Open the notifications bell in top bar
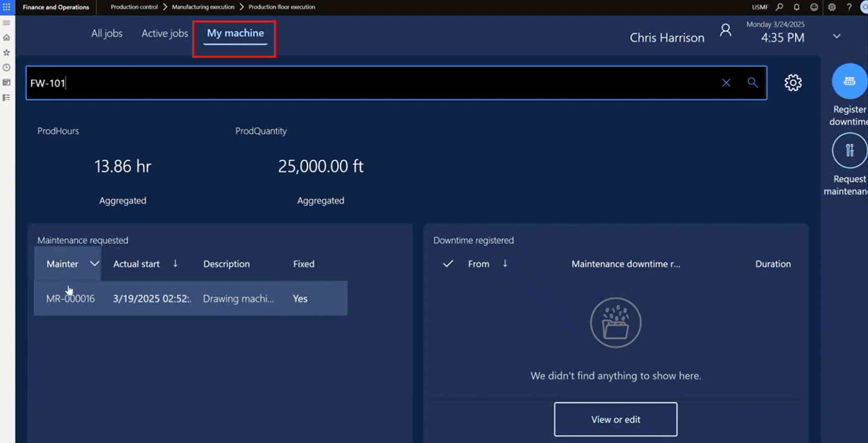Screen dimensions: 868x443 [x=796, y=7]
